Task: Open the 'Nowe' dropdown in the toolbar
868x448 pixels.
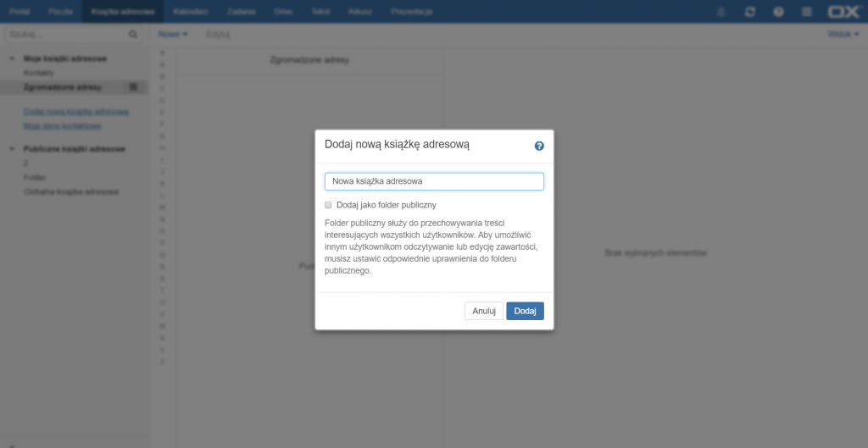Action: pyautogui.click(x=172, y=34)
